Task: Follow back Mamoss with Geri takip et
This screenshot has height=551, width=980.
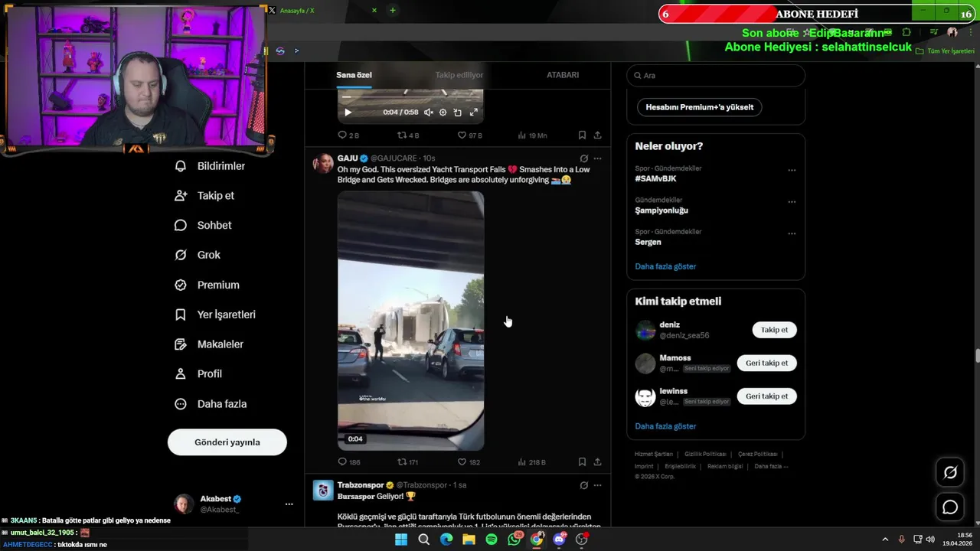Action: pos(766,363)
